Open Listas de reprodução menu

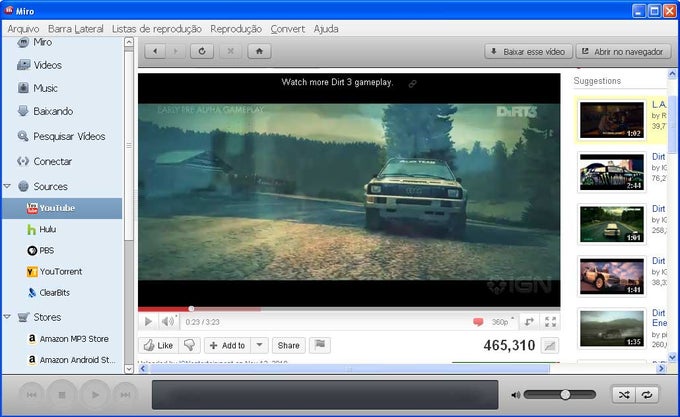click(157, 29)
